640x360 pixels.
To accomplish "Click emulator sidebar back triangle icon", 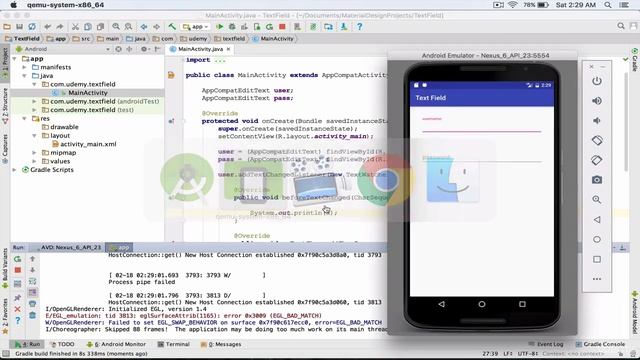I will [x=597, y=220].
